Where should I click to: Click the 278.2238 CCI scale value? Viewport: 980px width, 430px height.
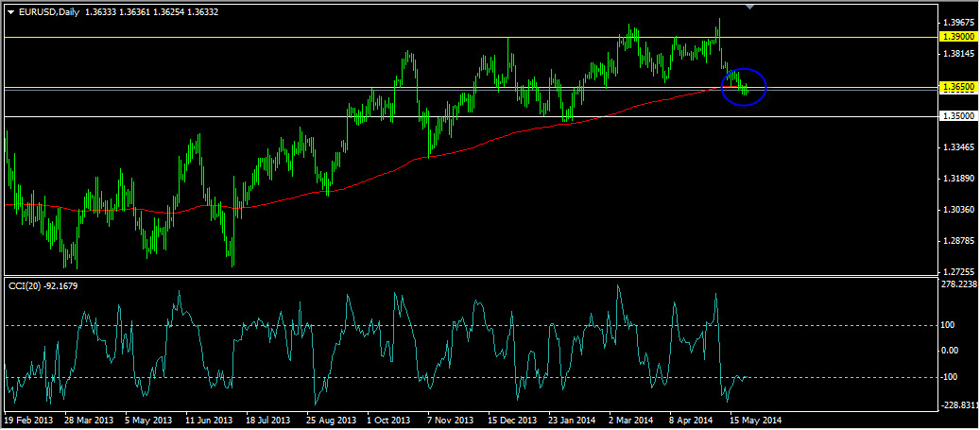(960, 284)
